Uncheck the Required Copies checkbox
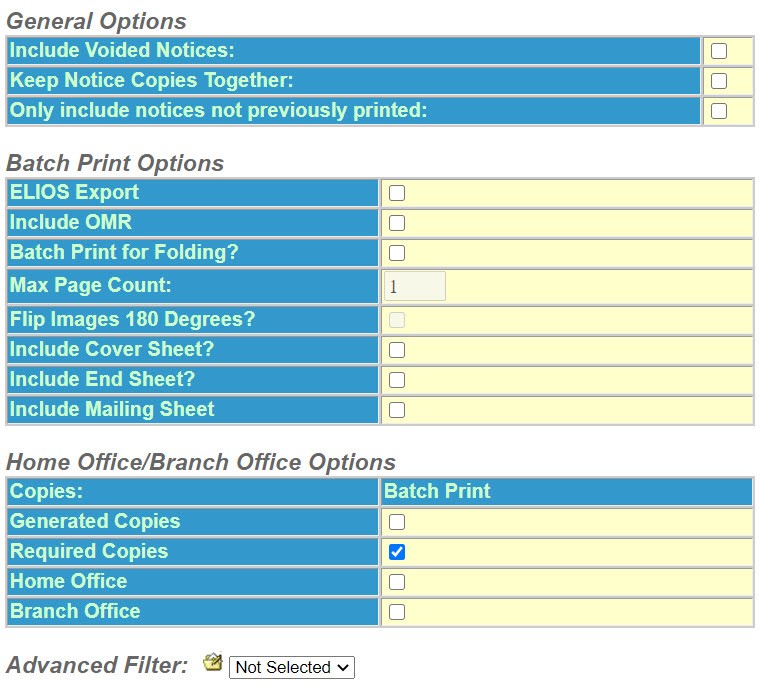Viewport: 773px width, 689px height. (x=397, y=552)
